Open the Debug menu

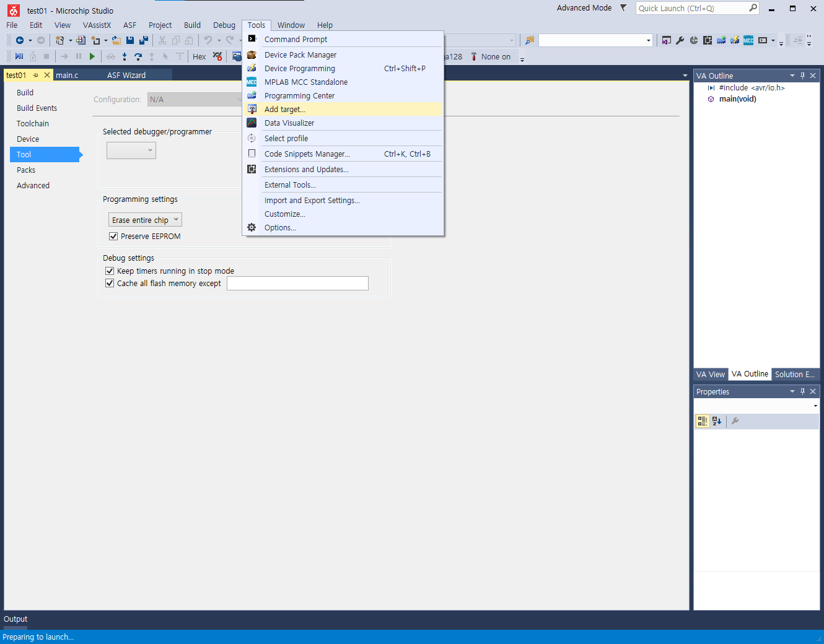point(224,25)
